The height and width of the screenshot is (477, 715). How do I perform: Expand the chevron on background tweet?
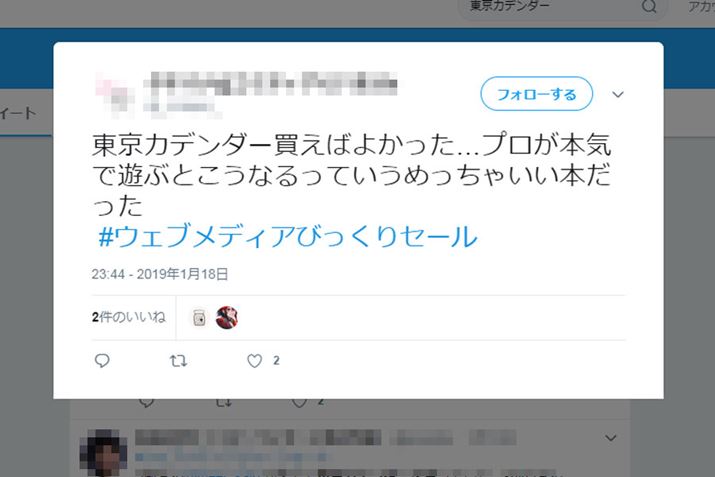point(611,438)
